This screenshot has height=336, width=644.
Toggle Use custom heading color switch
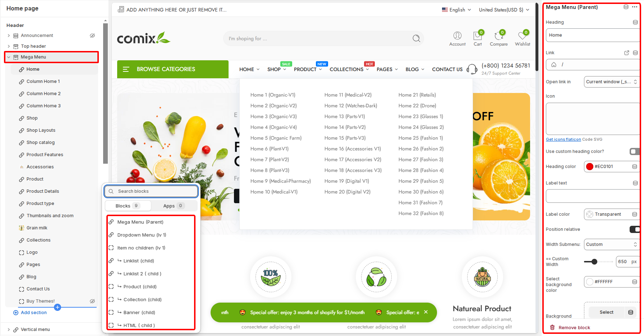click(x=634, y=151)
